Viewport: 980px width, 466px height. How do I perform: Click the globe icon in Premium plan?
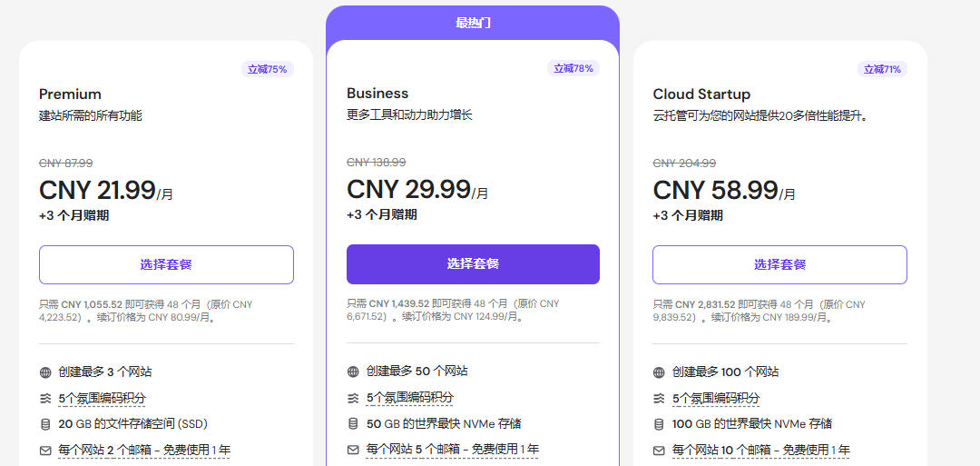[x=45, y=372]
